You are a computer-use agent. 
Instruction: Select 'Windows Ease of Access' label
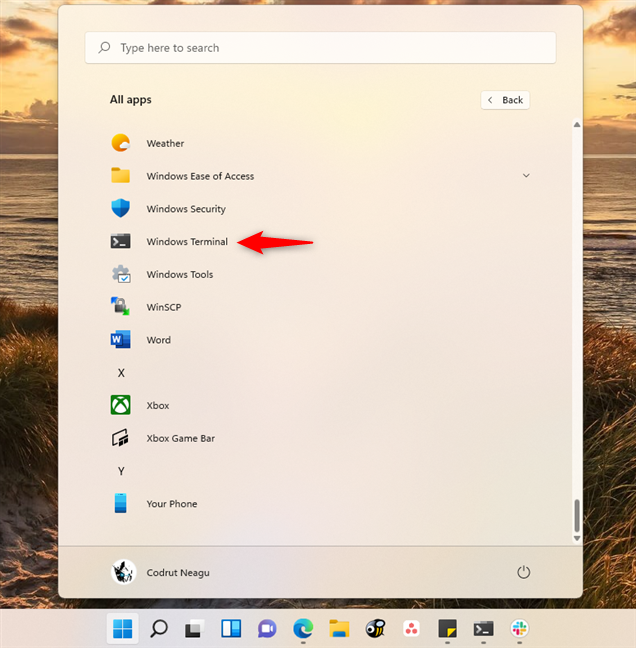tap(200, 176)
